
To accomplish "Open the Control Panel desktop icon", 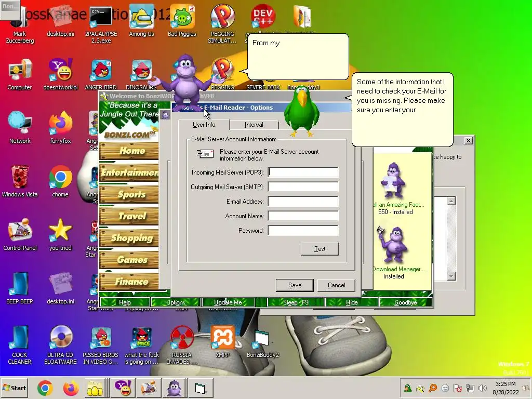I will pos(20,234).
